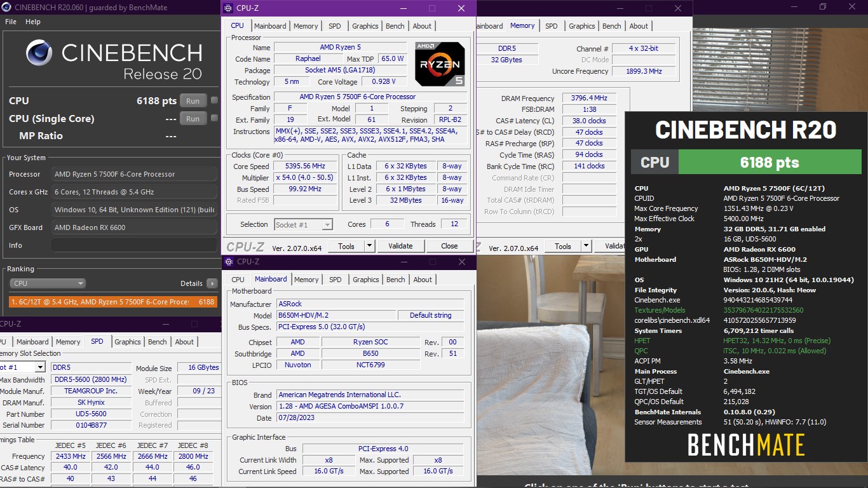The width and height of the screenshot is (868, 488).
Task: Switch to Mainboard tab in the Processor CPU-Z window
Action: (270, 26)
